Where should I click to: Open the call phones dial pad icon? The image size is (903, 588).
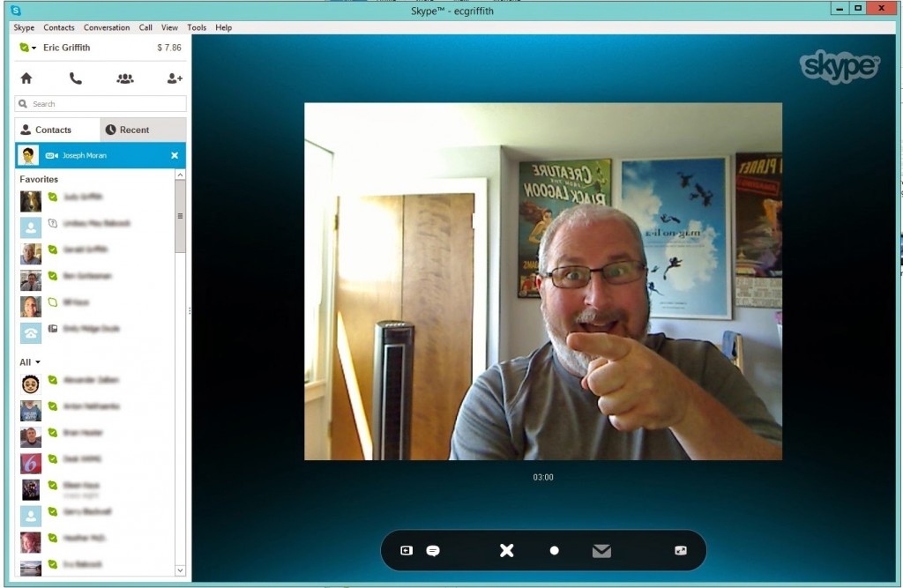coord(76,78)
